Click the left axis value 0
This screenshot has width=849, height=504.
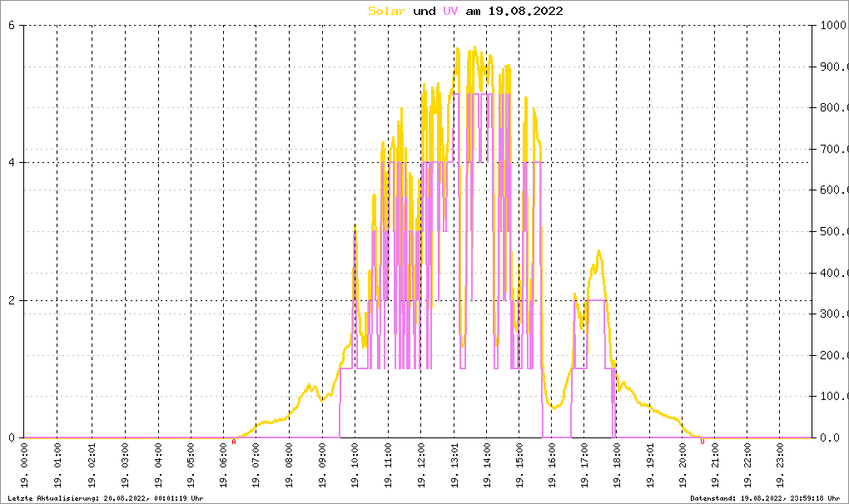[x=12, y=438]
